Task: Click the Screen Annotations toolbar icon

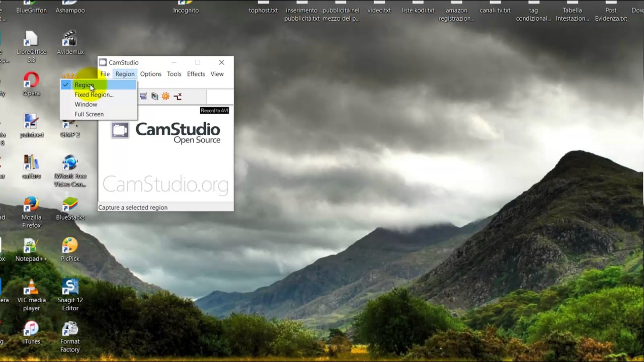Action: (154, 96)
